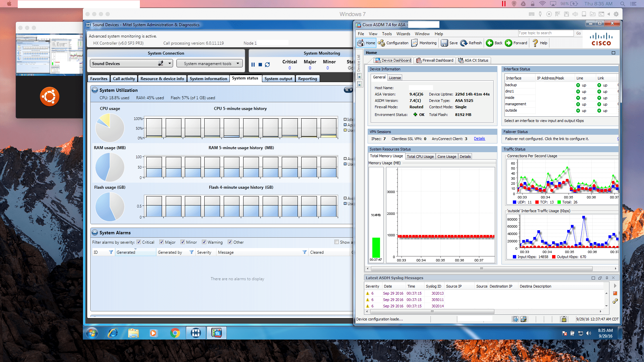The width and height of the screenshot is (644, 362).
Task: Click the green Forward arrow in ASDM
Action: click(x=508, y=43)
